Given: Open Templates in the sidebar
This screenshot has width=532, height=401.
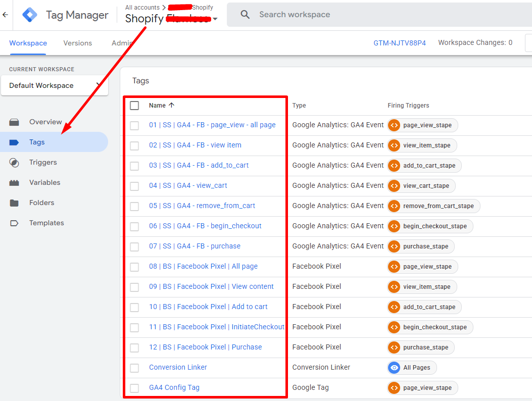Looking at the screenshot, I should pos(46,223).
